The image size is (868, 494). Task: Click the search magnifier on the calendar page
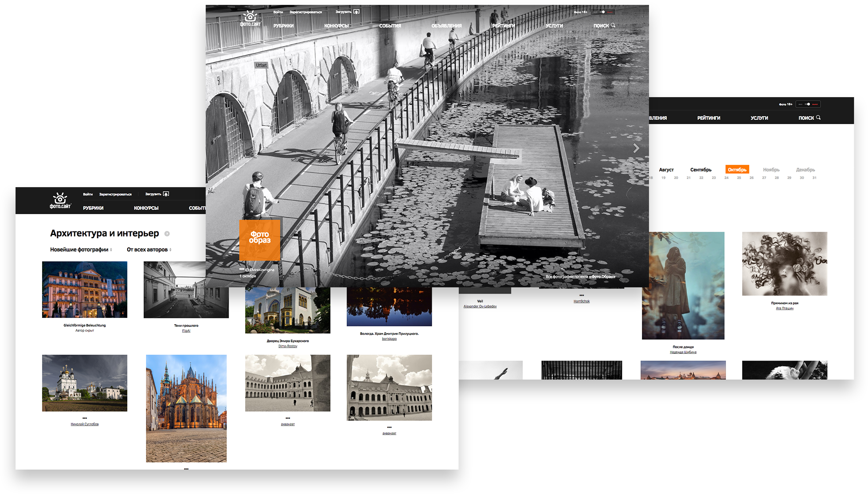(818, 118)
